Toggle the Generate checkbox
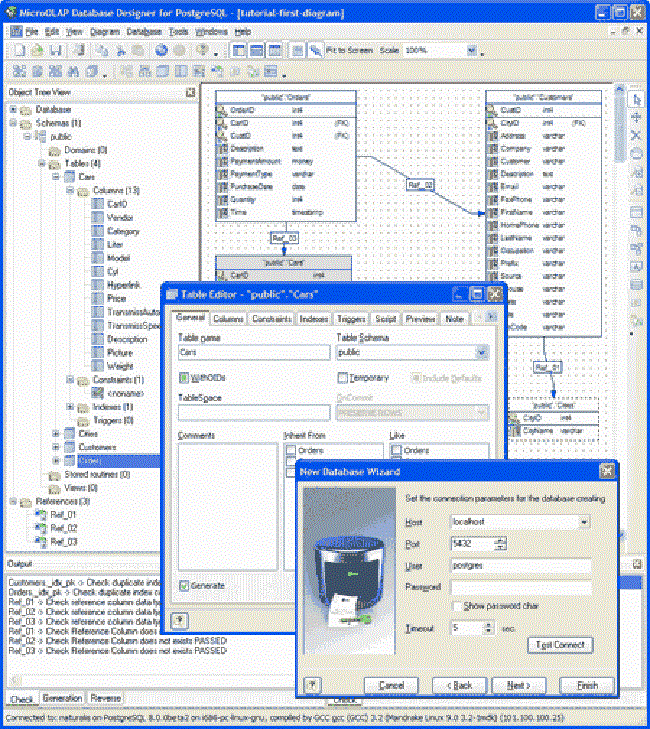 184,585
